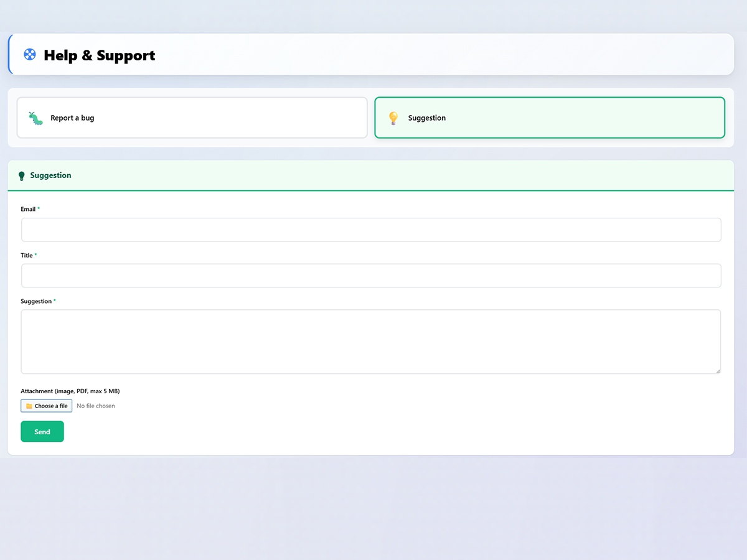Click the lightbulb icon in the Suggestion panel header

(x=22, y=175)
